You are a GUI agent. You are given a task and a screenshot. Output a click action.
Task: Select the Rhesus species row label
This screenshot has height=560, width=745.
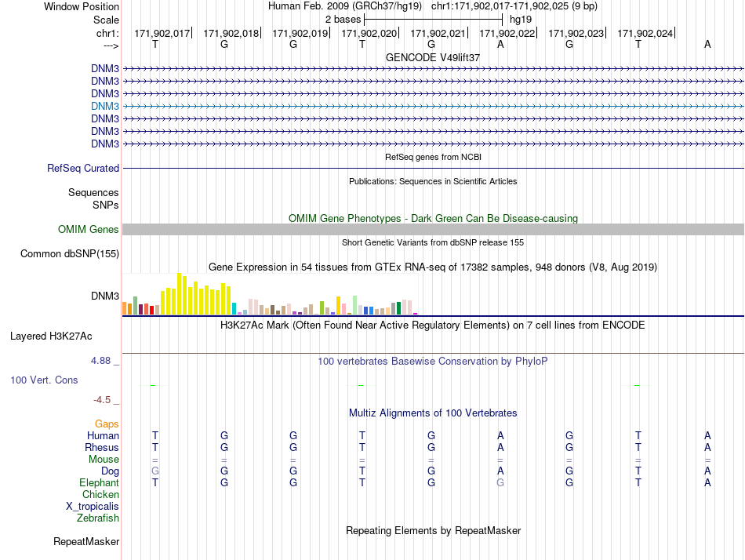pos(102,447)
